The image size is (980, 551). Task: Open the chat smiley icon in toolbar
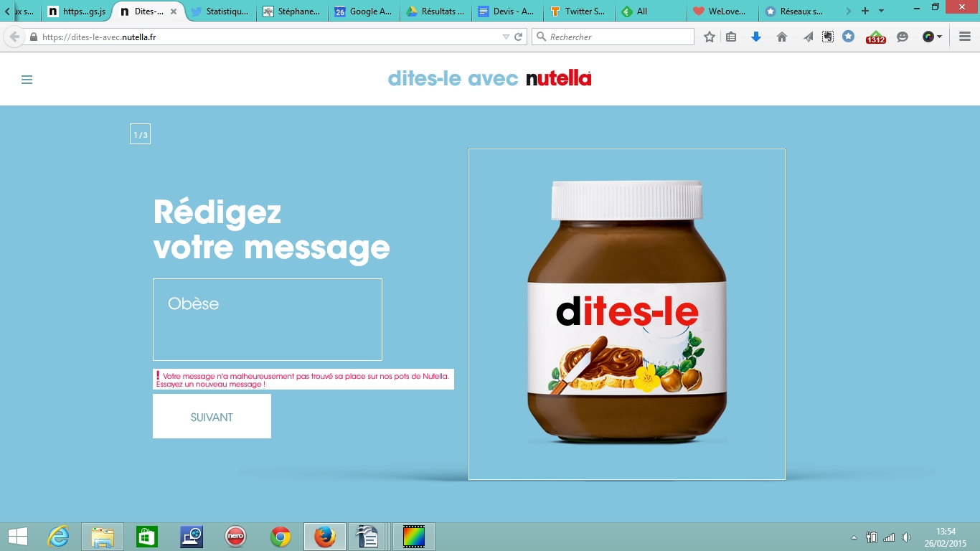tap(903, 37)
